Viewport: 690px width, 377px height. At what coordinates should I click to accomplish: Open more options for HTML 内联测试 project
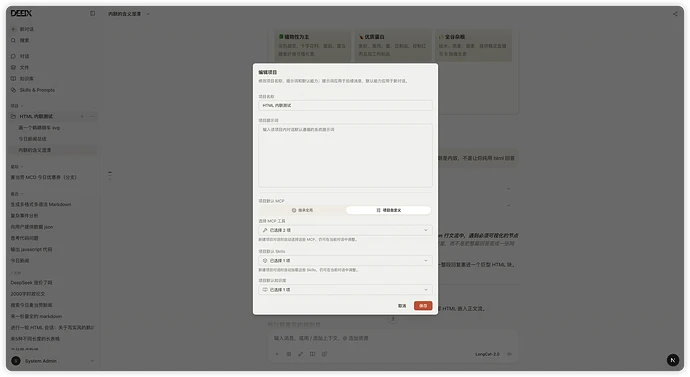click(x=92, y=117)
